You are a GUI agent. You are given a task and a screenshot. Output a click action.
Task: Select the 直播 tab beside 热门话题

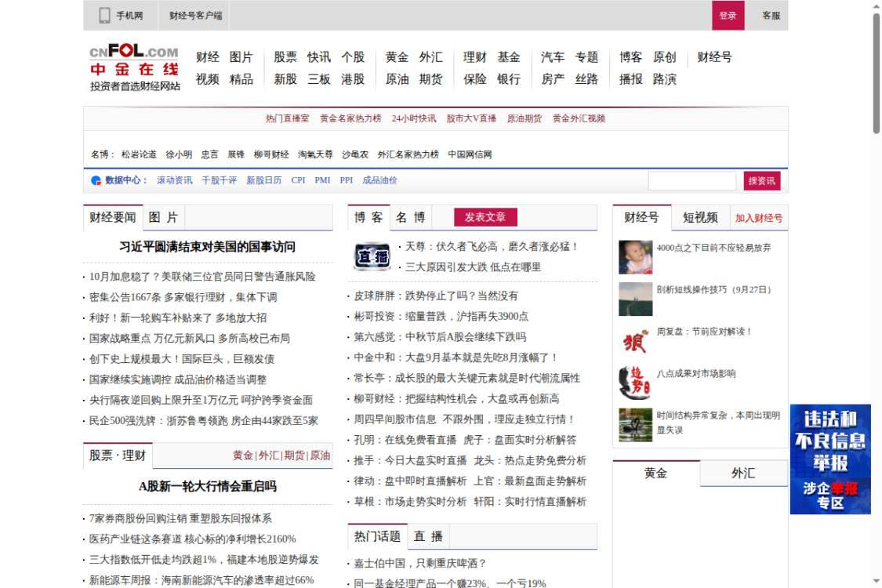[429, 536]
